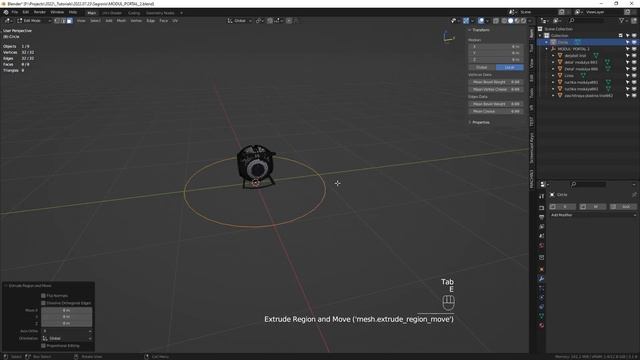Adjust Mean Bevel Weight vertex slider
Screen dimensions: 640x360
tap(496, 82)
